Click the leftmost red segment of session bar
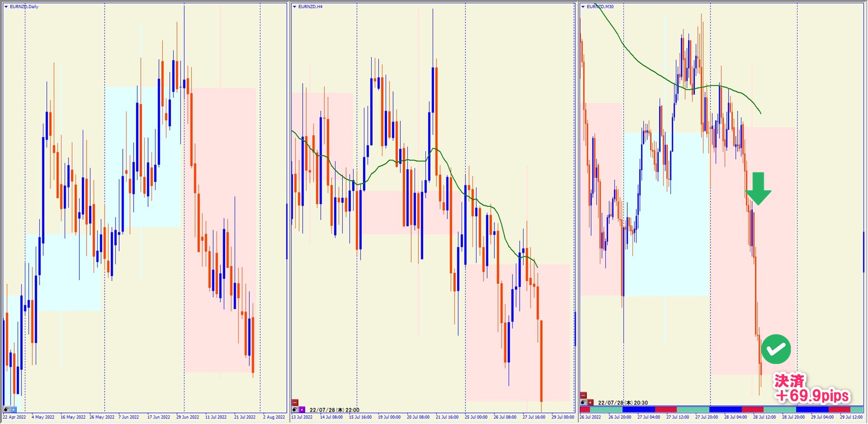 click(x=585, y=410)
